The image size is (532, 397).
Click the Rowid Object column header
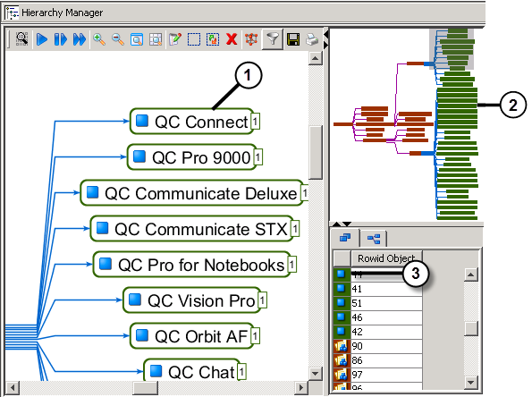(x=386, y=258)
